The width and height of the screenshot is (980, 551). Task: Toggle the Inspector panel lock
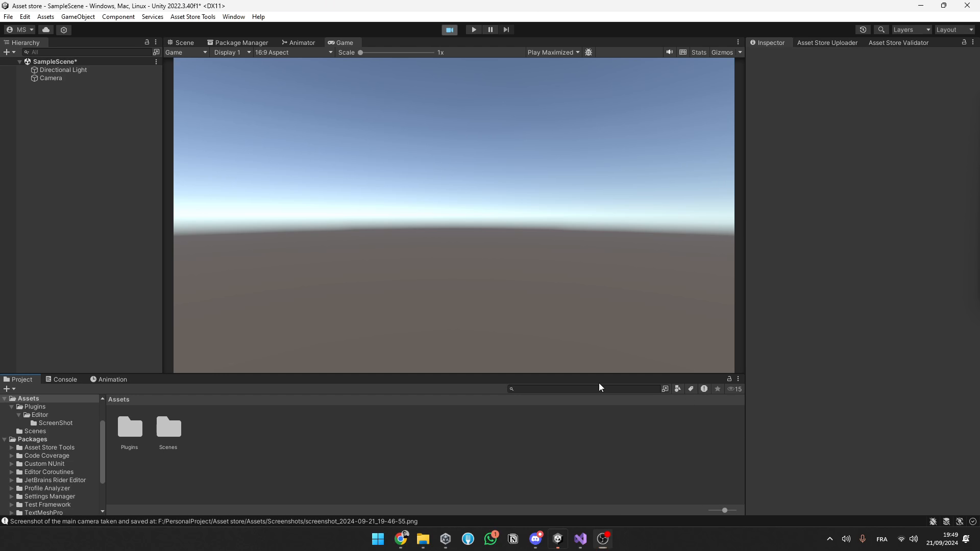964,42
